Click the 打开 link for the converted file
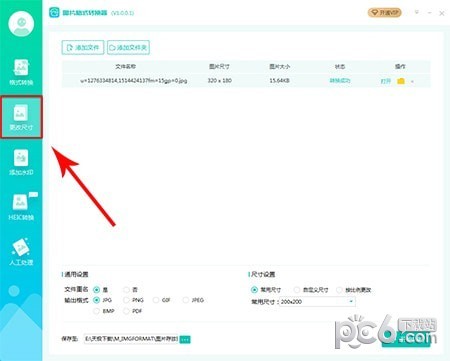 point(386,81)
